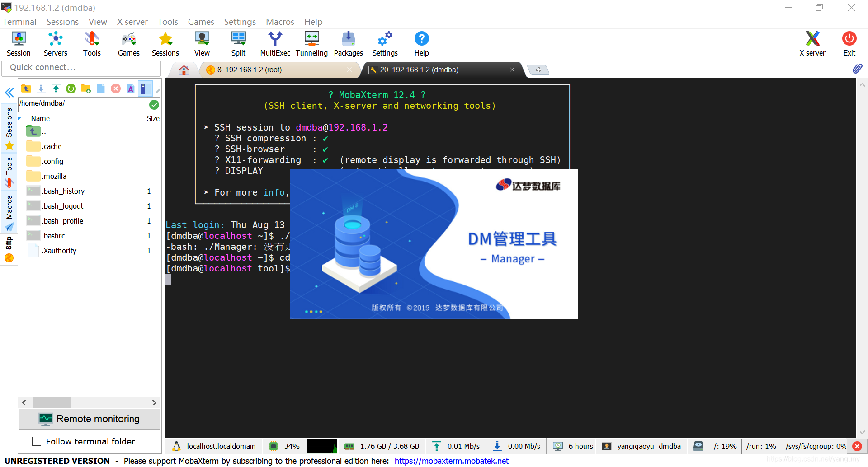
Task: Close the 192.168.1.2 (root) tab
Action: (x=349, y=70)
